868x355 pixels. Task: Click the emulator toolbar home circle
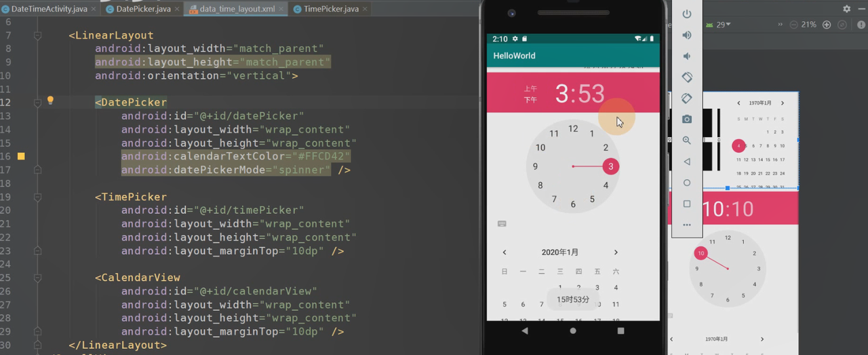pos(687,183)
